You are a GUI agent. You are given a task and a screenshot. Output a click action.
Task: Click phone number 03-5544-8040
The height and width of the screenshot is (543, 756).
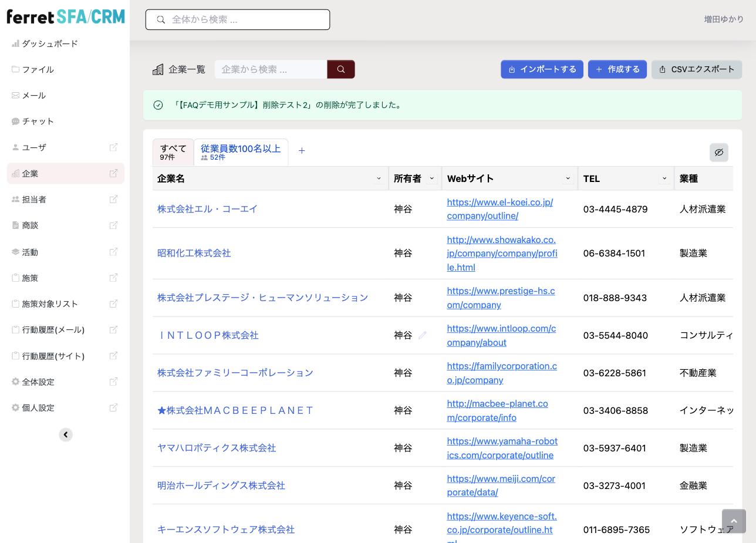click(616, 335)
